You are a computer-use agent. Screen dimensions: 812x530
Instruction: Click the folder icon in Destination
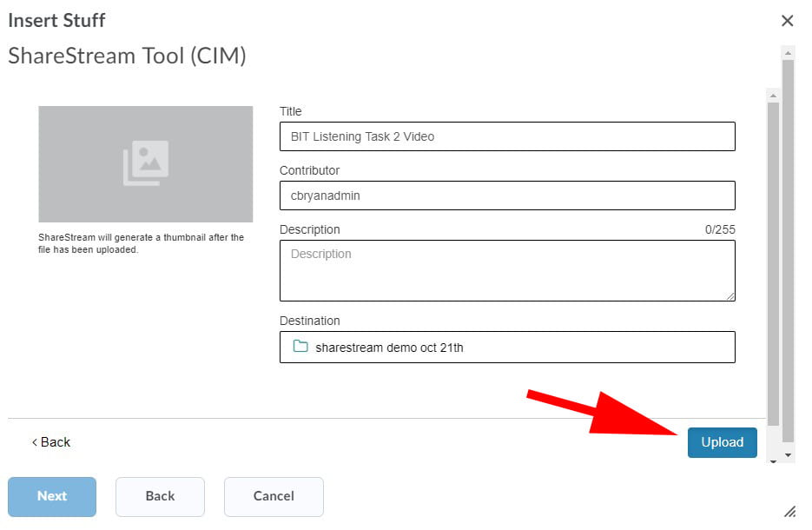(x=300, y=346)
